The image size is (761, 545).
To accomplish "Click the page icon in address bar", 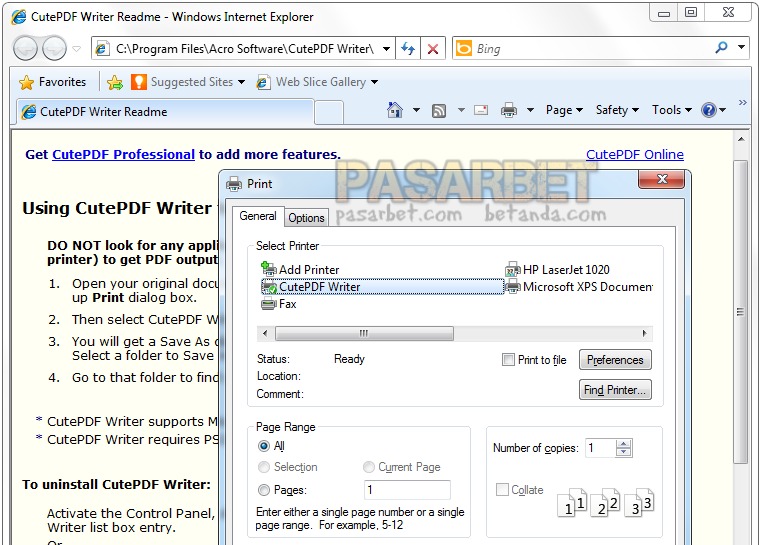I will click(x=101, y=49).
